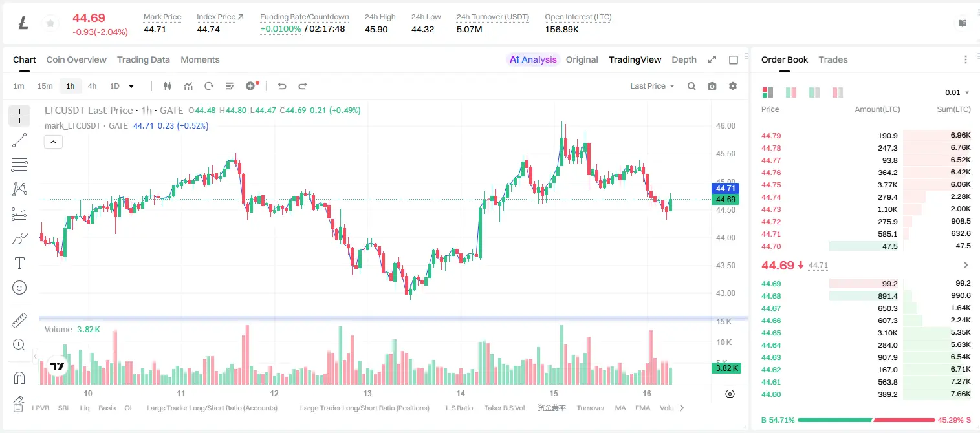Toggle the chart layout square checkbox

click(734, 59)
